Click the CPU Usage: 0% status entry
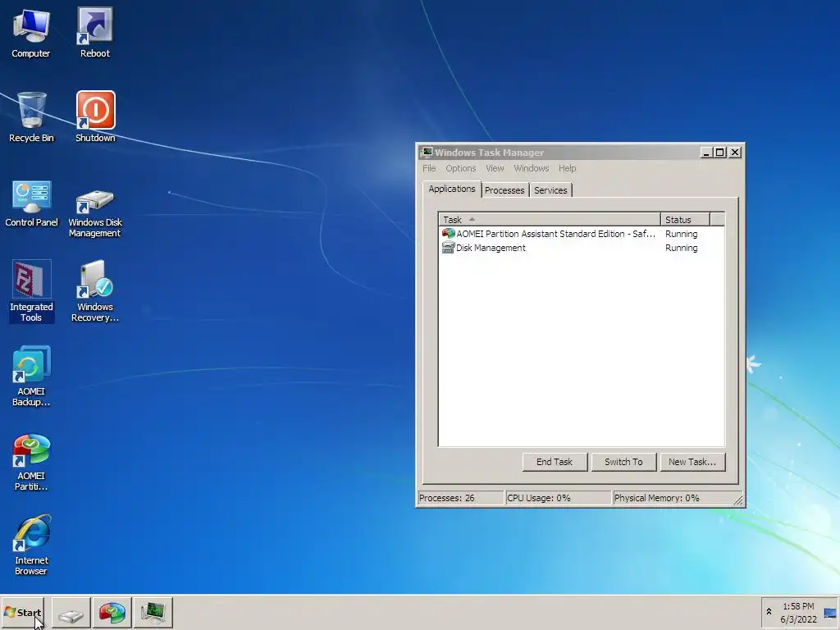Image resolution: width=840 pixels, height=630 pixels. (558, 498)
